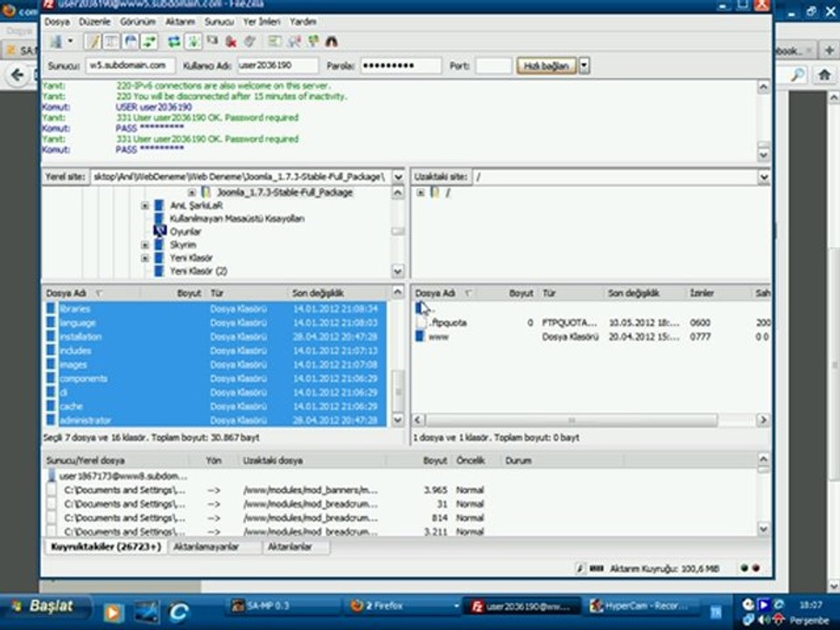This screenshot has width=840, height=630.
Task: Expand the Skyrim folder node
Action: [x=144, y=245]
